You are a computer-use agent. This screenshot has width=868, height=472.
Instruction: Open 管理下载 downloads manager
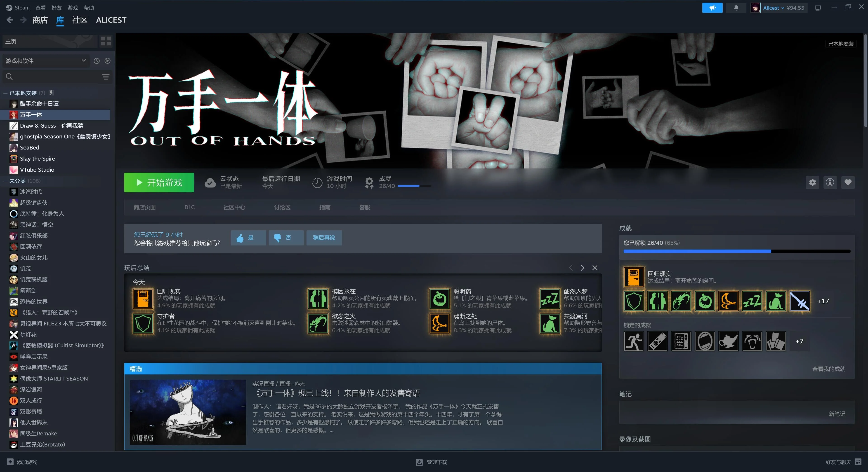(x=432, y=462)
